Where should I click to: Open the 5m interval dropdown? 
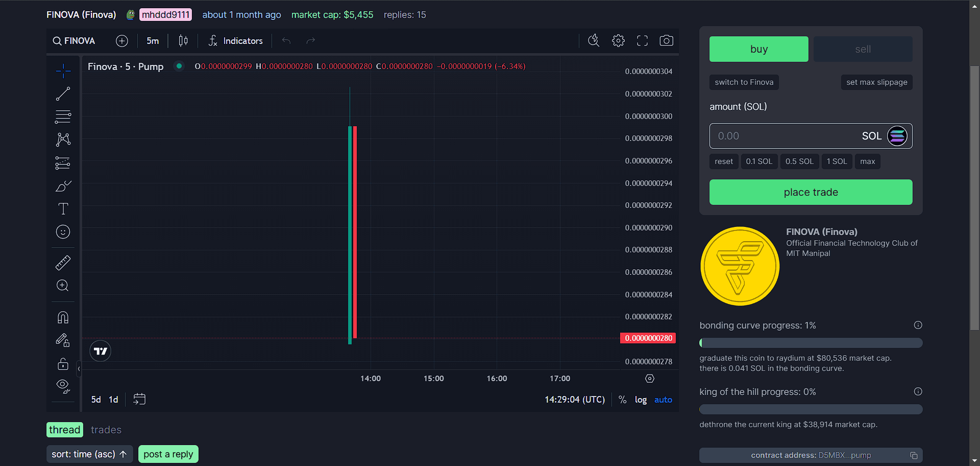153,41
